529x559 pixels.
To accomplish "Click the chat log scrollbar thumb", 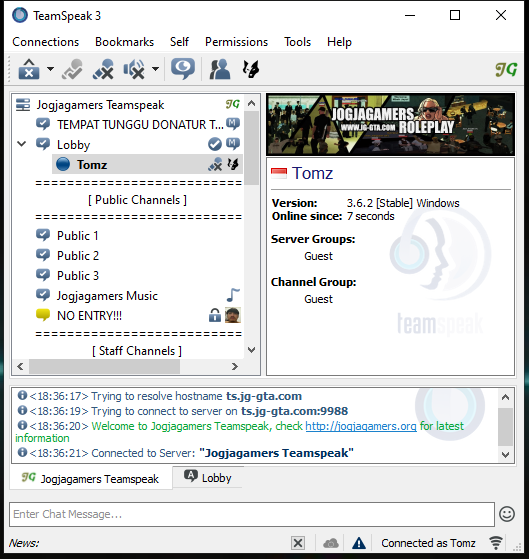I will point(505,427).
